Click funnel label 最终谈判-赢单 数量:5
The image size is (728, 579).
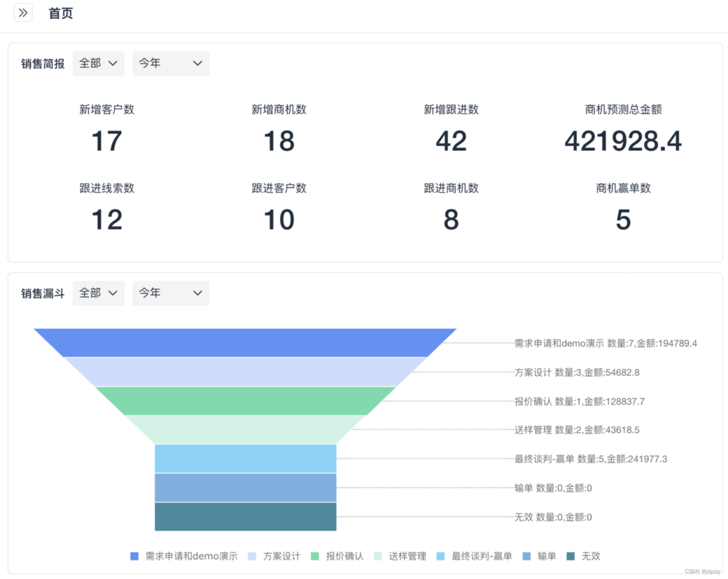click(x=591, y=459)
